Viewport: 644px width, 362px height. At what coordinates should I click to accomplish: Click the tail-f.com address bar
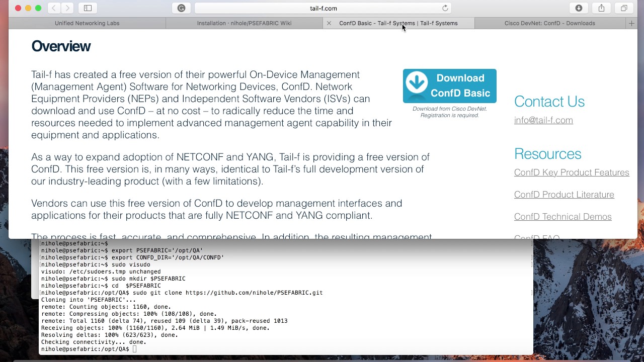click(x=323, y=8)
